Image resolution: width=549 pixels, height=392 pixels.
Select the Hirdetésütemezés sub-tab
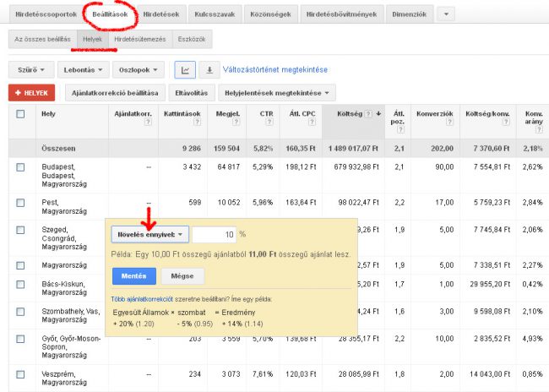(140, 39)
